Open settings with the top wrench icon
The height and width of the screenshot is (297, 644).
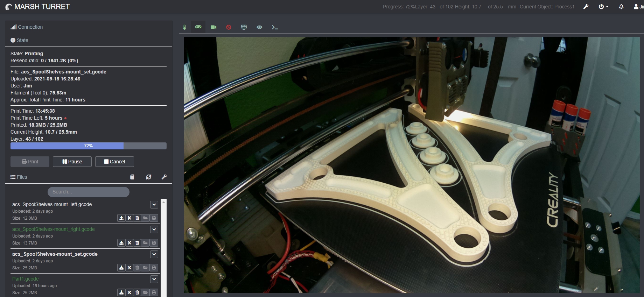point(586,7)
